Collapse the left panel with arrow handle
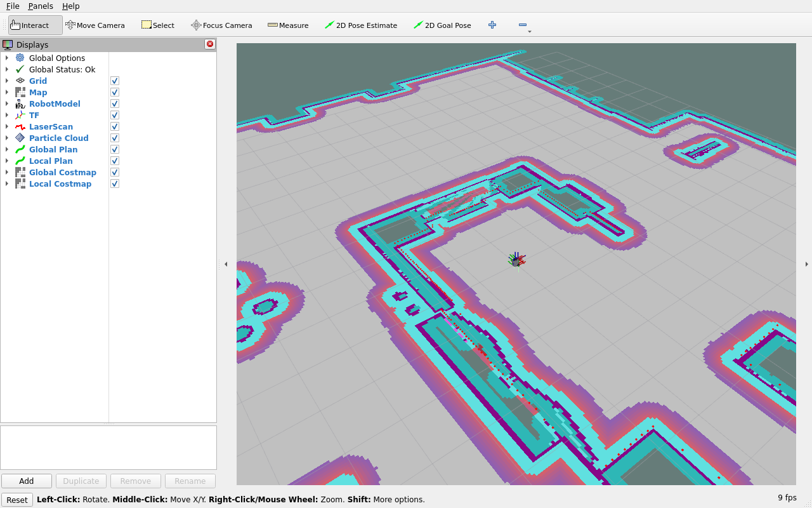 pyautogui.click(x=226, y=264)
